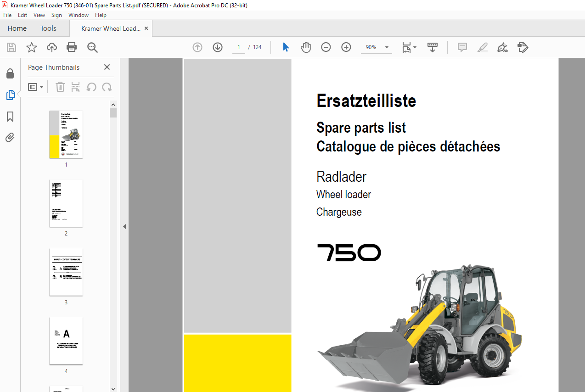Switch to the Tools tab
The height and width of the screenshot is (392, 585).
coord(48,28)
